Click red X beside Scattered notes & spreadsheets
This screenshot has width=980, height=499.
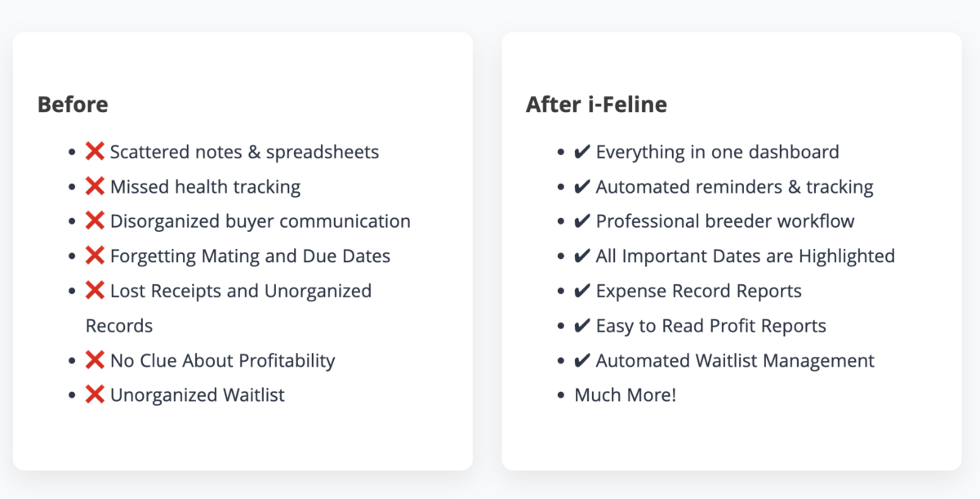(x=96, y=152)
